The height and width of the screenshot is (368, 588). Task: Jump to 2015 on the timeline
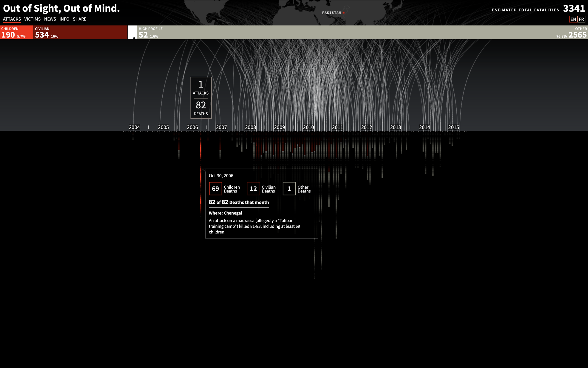[454, 127]
